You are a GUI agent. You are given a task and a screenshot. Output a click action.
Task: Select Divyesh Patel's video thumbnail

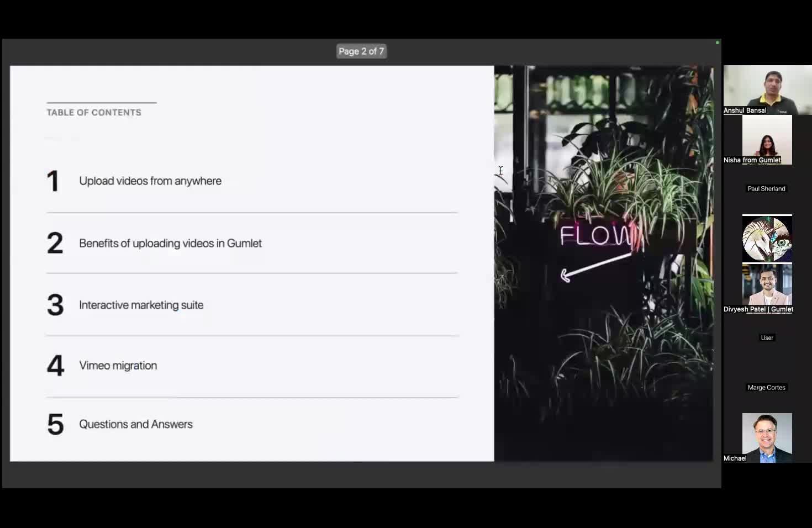pos(767,288)
